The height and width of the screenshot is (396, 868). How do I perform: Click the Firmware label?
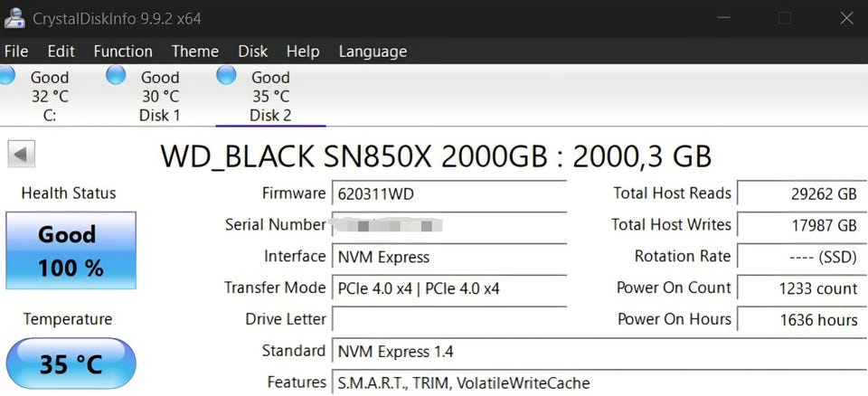pyautogui.click(x=294, y=193)
